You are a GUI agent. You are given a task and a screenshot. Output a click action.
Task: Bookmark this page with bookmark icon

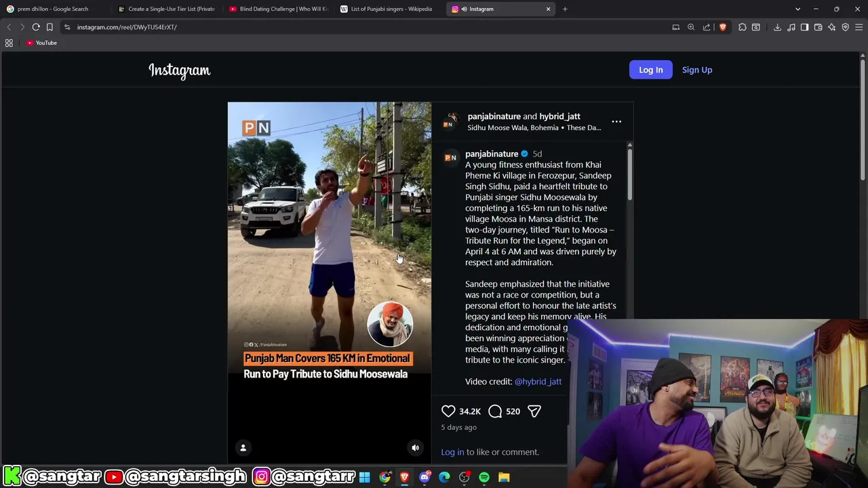(x=50, y=27)
